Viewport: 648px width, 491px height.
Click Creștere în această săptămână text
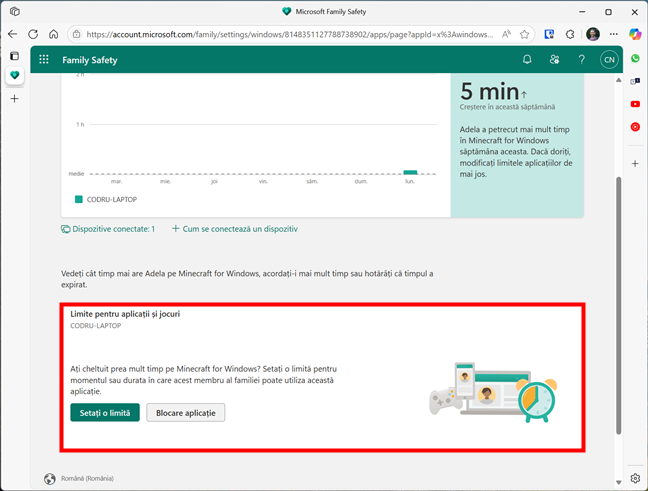[507, 107]
